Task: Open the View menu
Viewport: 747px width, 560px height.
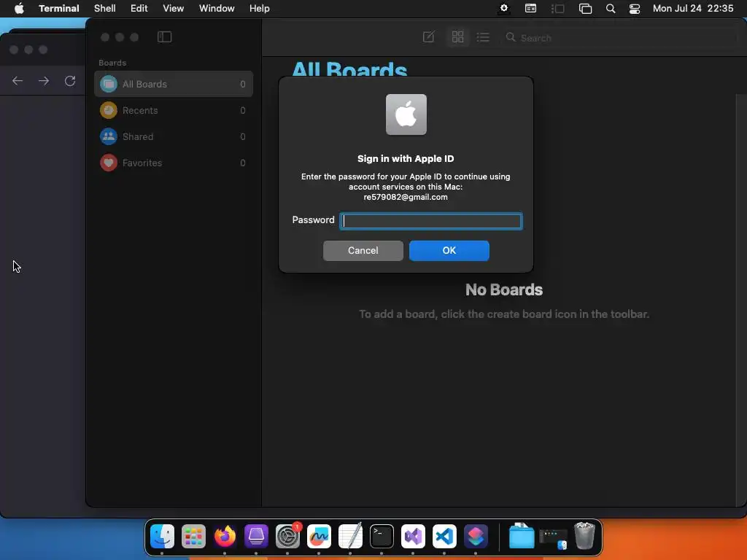Action: tap(174, 9)
